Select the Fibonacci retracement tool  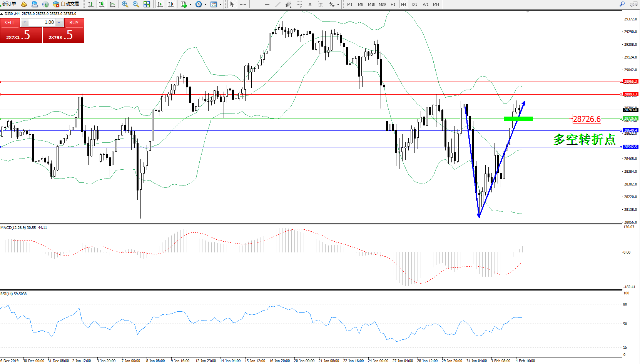click(x=299, y=4)
